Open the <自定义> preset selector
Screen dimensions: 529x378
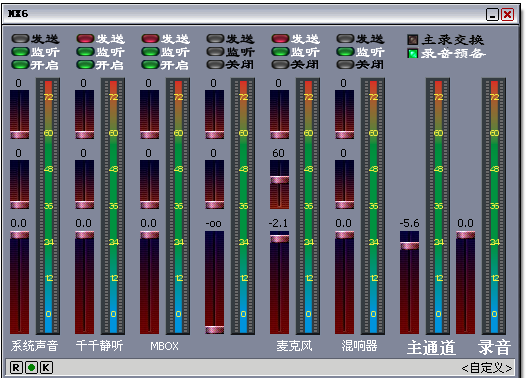[x=486, y=368]
